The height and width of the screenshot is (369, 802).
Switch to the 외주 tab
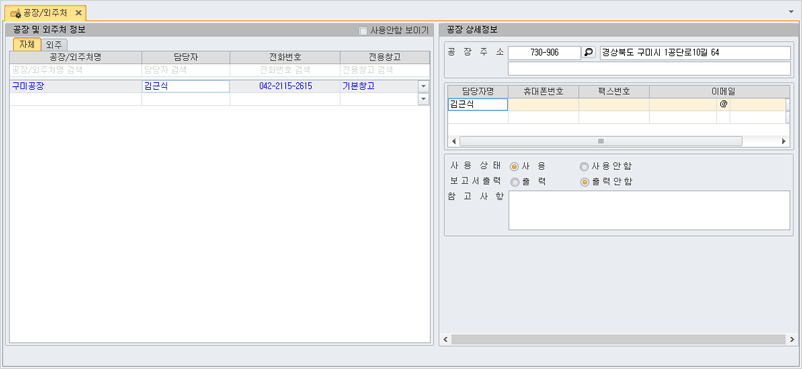54,45
